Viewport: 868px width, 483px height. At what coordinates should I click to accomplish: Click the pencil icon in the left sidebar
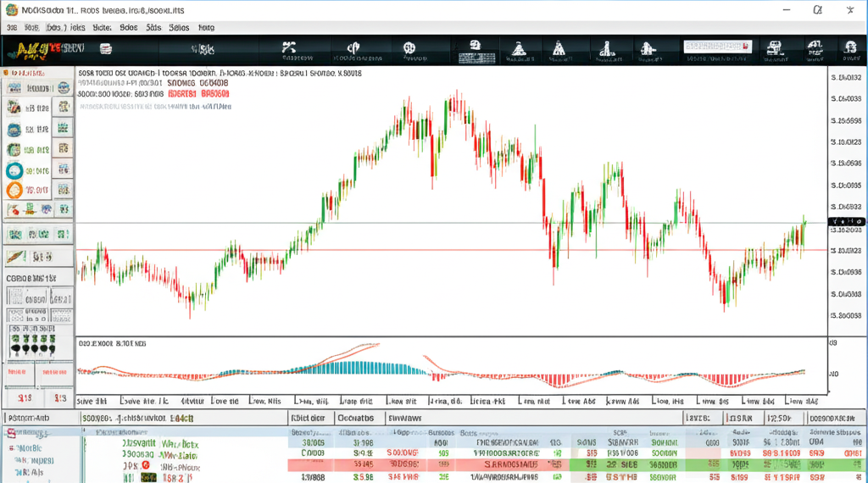point(15,256)
